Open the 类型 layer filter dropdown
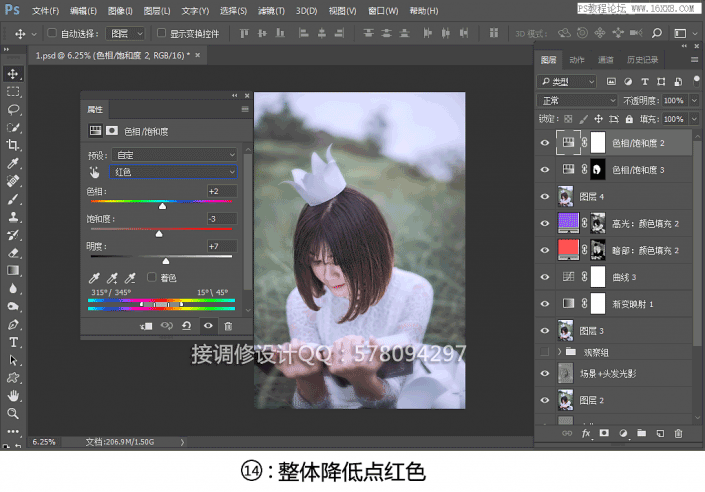705x492 pixels. click(567, 81)
